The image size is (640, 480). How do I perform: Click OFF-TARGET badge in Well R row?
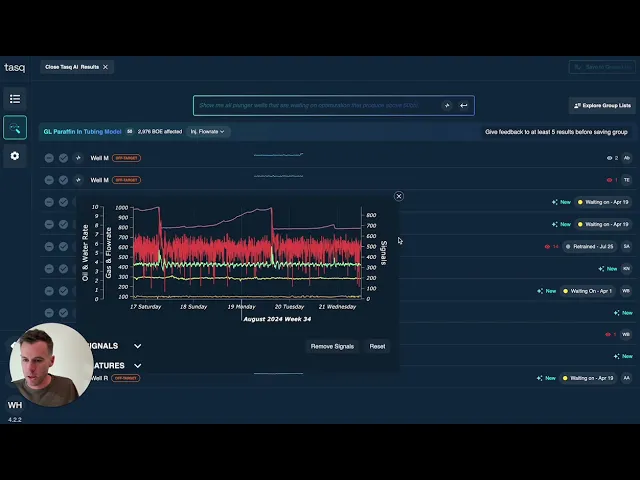point(126,378)
